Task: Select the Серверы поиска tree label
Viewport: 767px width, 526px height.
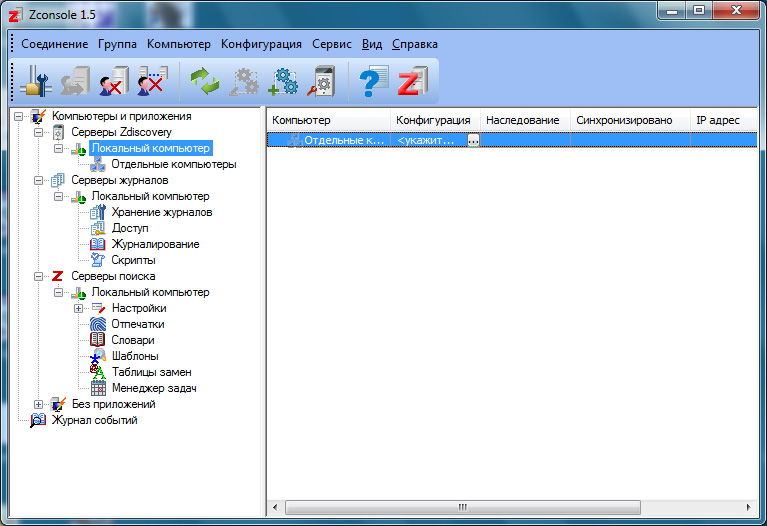Action: (x=113, y=276)
